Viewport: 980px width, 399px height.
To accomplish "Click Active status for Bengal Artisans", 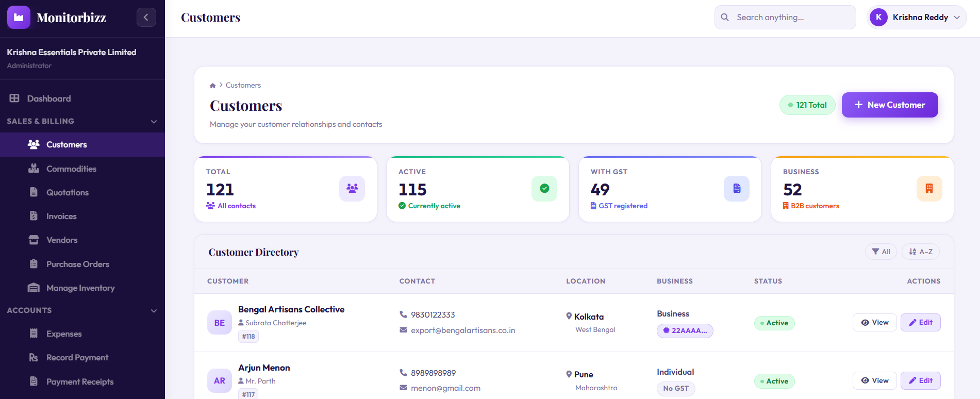I will point(774,323).
